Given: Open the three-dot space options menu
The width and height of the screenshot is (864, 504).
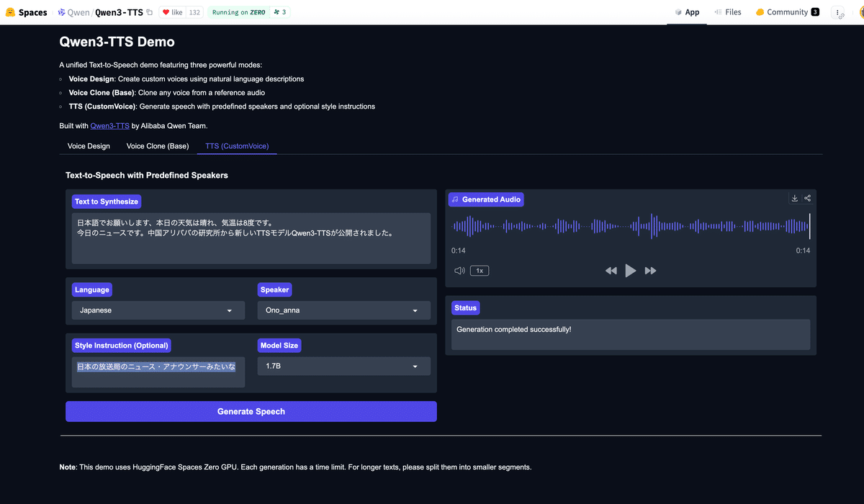Looking at the screenshot, I should (838, 12).
